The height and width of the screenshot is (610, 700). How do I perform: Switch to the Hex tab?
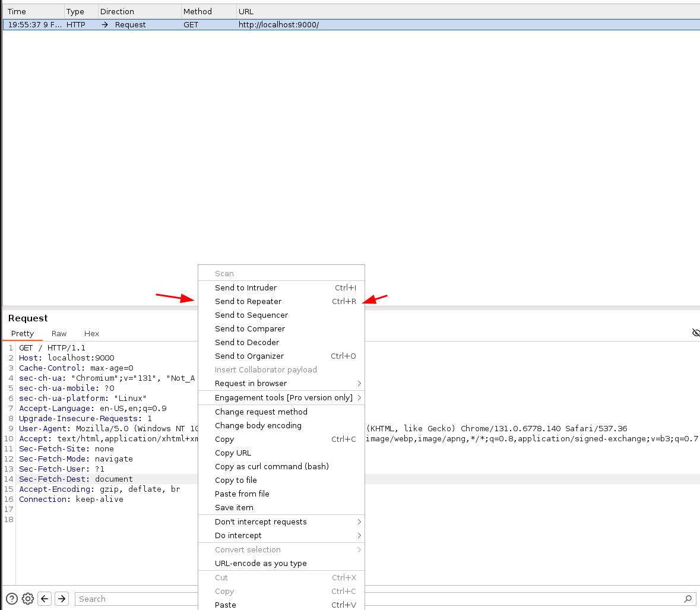pyautogui.click(x=91, y=333)
